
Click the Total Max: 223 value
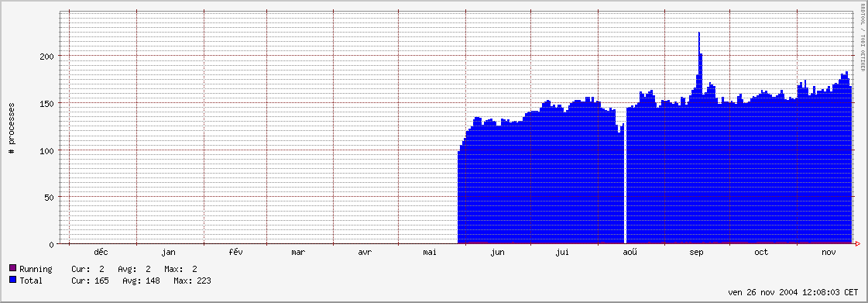(192, 281)
